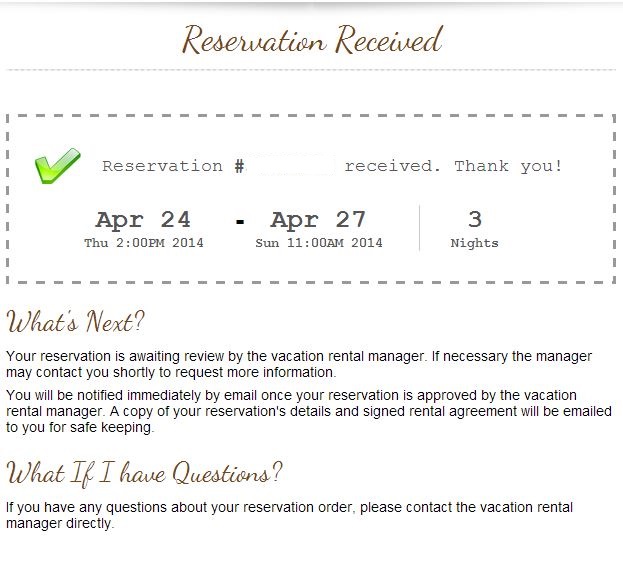The height and width of the screenshot is (572, 623).
Task: Click the blank reservation number field
Action: 292,166
